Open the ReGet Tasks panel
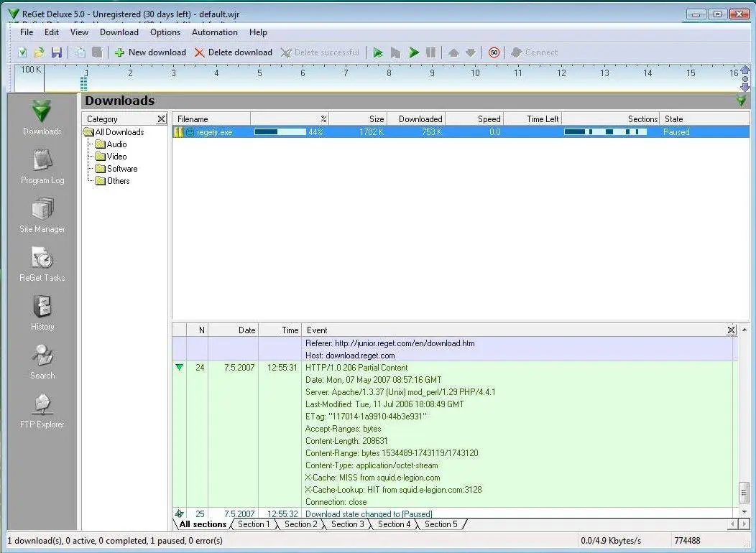The height and width of the screenshot is (553, 756). point(42,264)
